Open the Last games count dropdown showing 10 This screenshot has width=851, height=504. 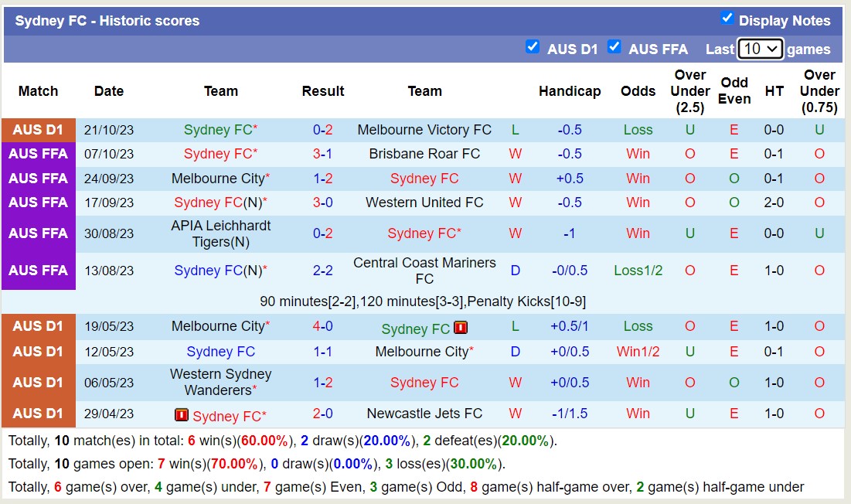click(x=761, y=48)
